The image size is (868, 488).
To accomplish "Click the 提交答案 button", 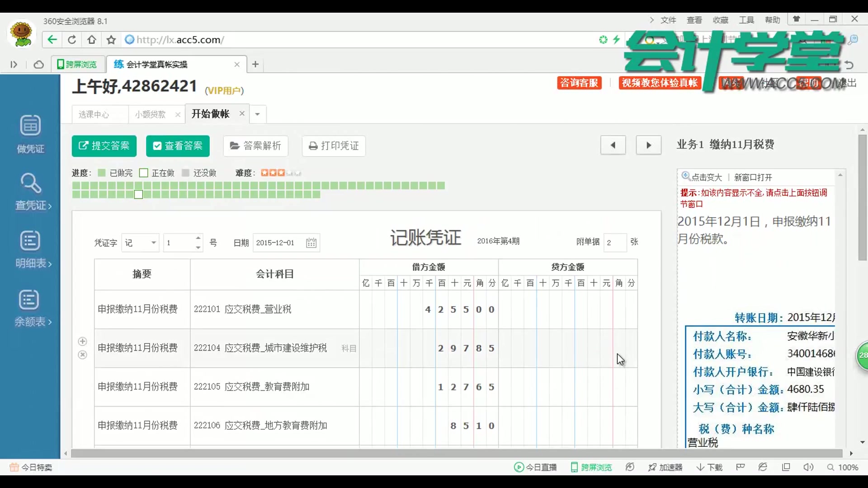I will click(x=104, y=145).
